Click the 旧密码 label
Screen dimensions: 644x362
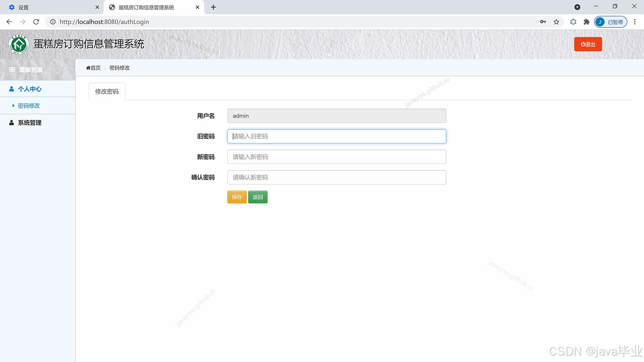point(206,136)
